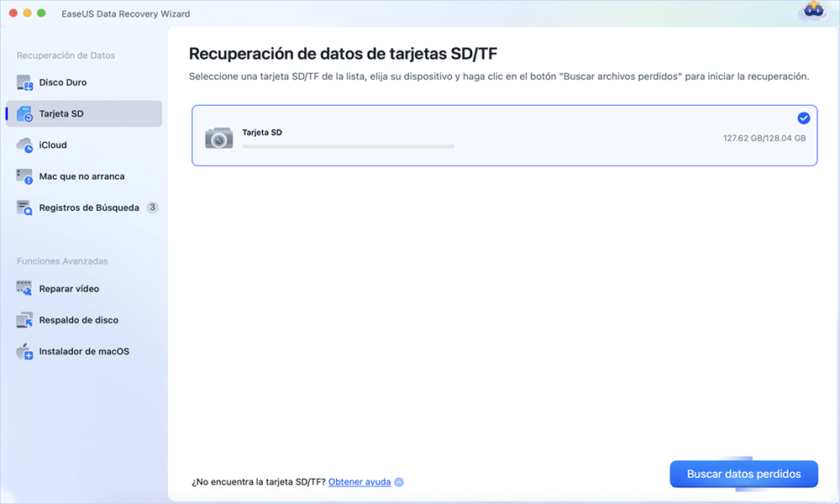Click the Recuperación de Datos section heading
Viewport: 840px width, 504px height.
coord(66,55)
